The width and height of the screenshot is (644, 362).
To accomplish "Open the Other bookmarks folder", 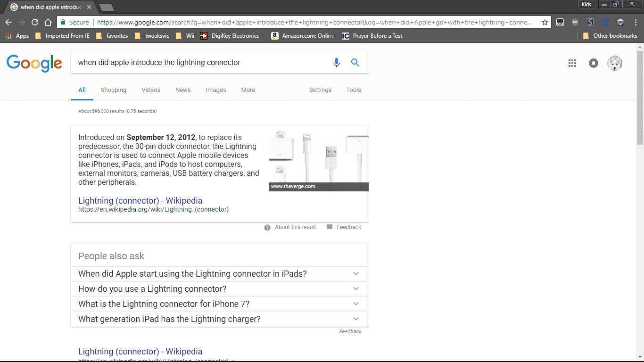I will point(610,36).
